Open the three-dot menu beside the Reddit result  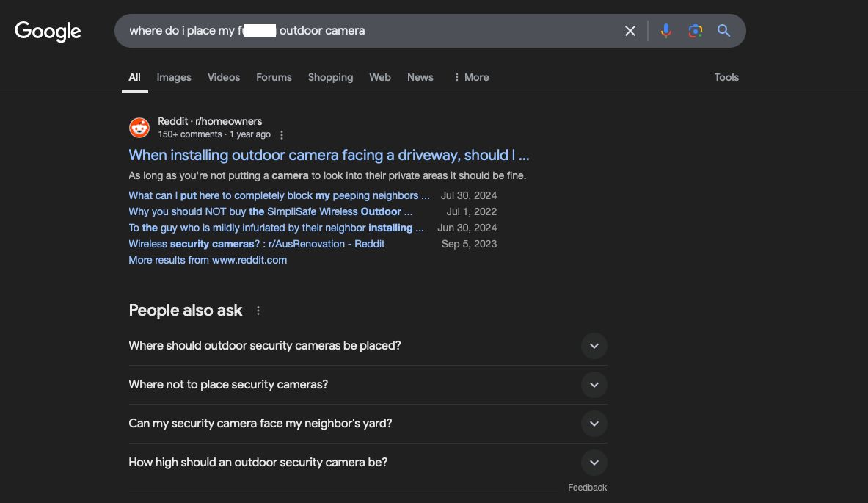click(x=282, y=134)
